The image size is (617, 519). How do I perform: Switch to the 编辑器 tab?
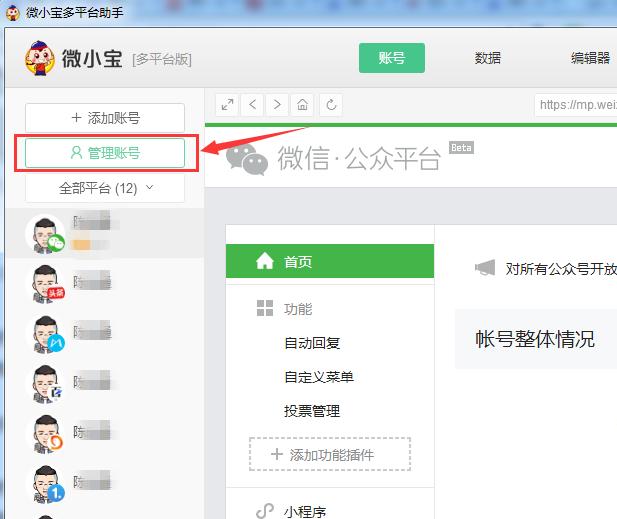[x=590, y=58]
